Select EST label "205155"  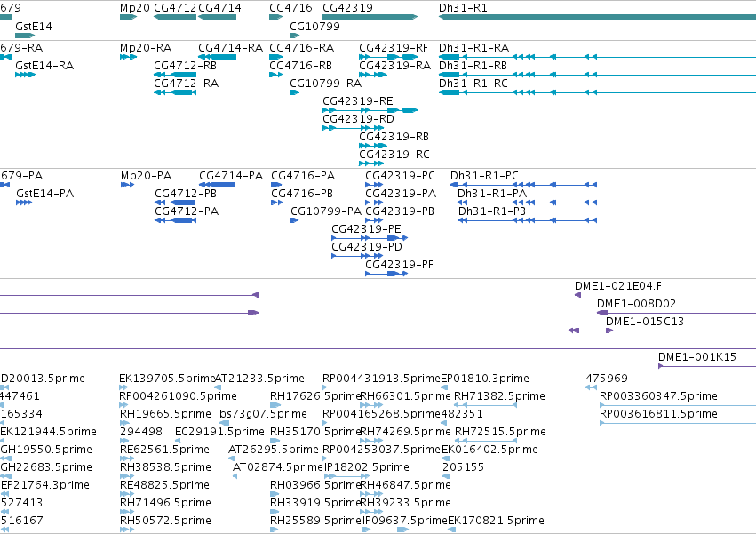point(463,468)
